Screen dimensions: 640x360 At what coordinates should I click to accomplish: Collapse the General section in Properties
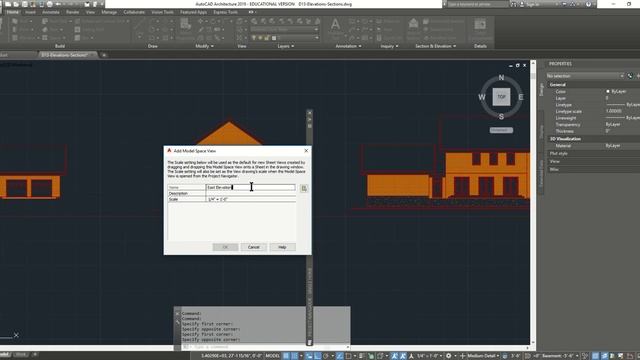click(558, 85)
